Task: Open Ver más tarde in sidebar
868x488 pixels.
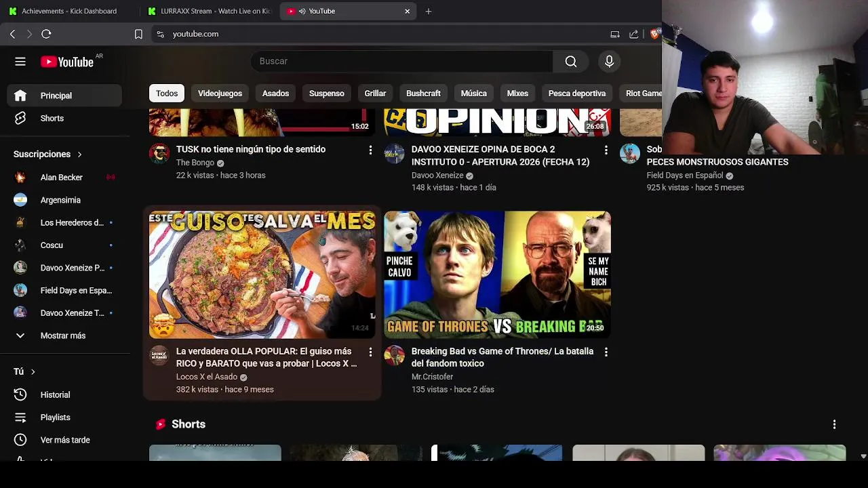Action: tap(64, 440)
